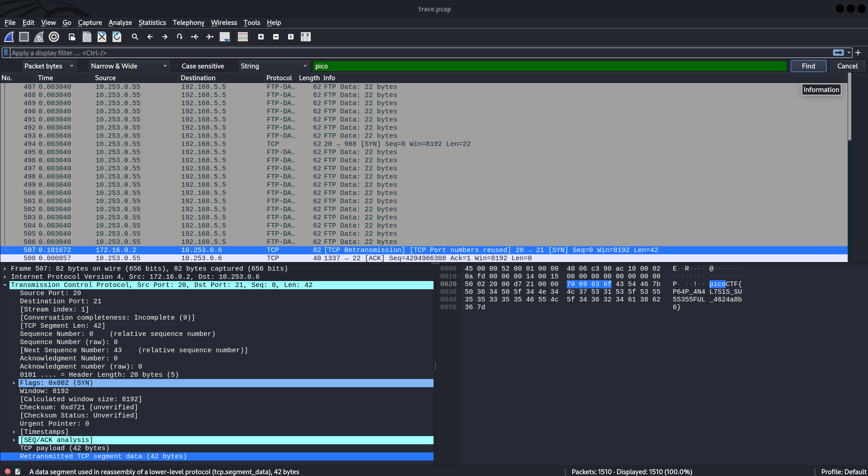Click the resize columns icon
Screen dimensions: 868x476
306,37
